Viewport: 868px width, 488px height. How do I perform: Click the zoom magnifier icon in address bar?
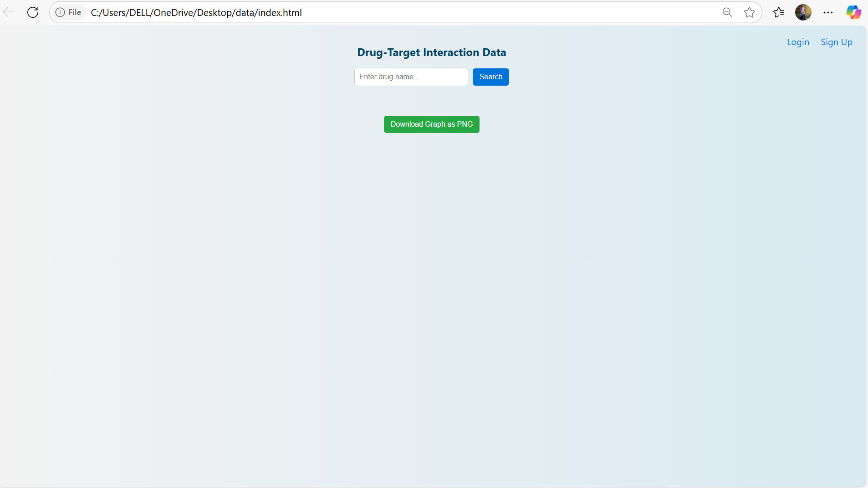[x=727, y=12]
